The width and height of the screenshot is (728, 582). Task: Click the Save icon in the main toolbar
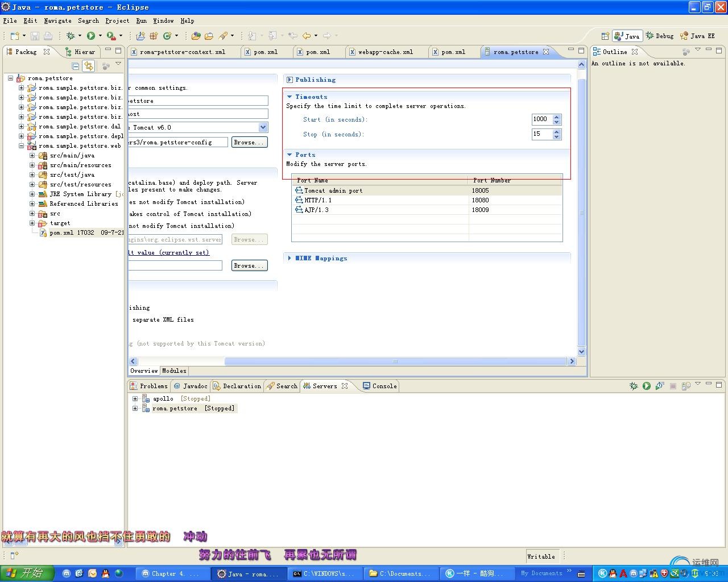[x=35, y=36]
